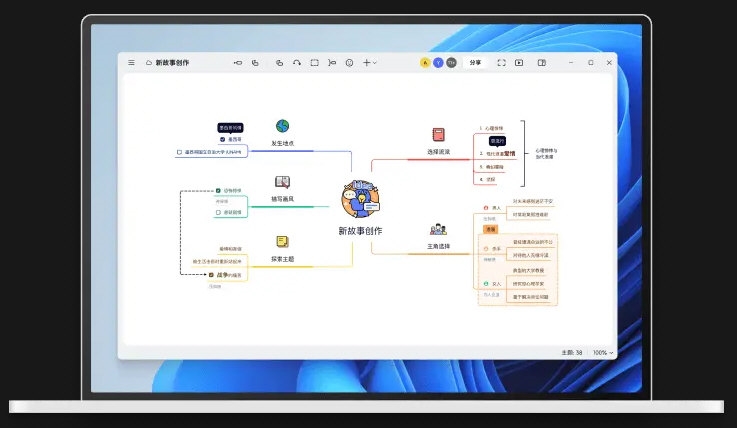The width and height of the screenshot is (737, 428).
Task: Click the orange filled label tag
Action: point(490,229)
